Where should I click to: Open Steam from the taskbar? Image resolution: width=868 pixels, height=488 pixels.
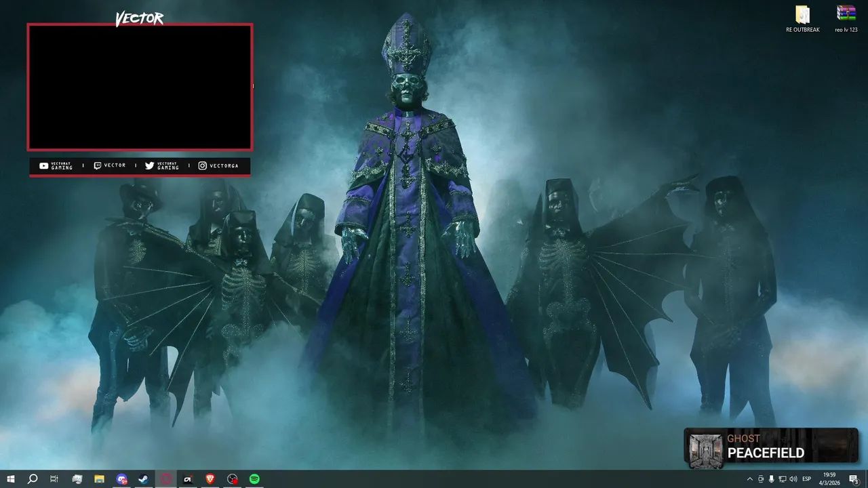tap(144, 479)
